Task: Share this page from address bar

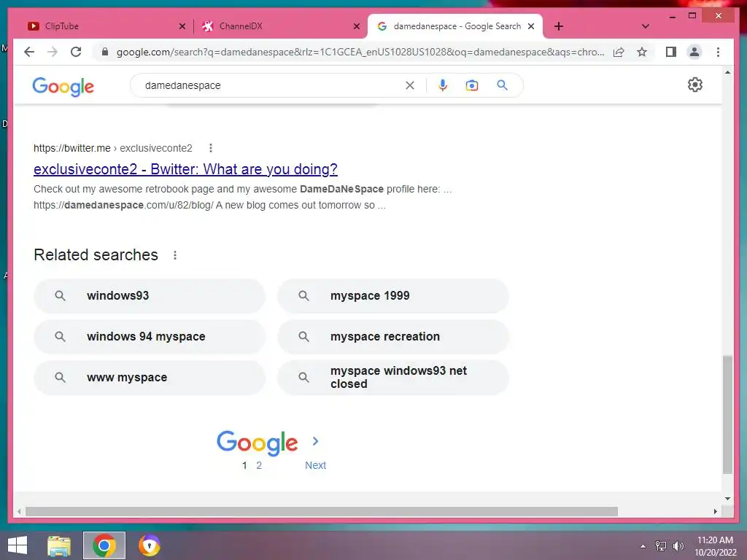Action: [619, 52]
